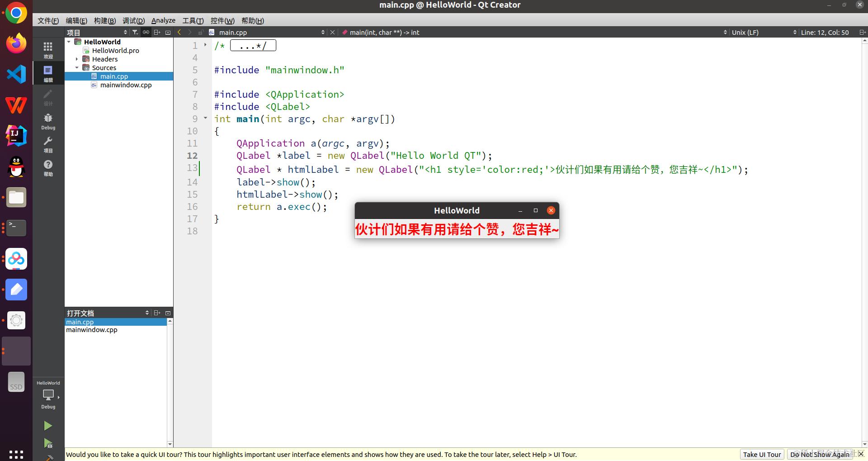Go back with the yellow left arrow
The image size is (868, 461).
(179, 32)
